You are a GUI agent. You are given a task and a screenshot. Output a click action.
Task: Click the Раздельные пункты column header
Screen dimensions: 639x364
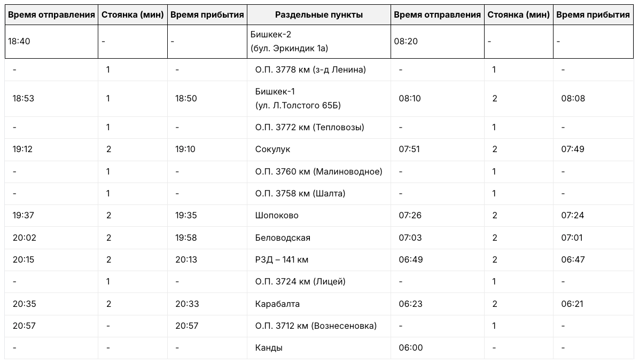click(x=319, y=15)
